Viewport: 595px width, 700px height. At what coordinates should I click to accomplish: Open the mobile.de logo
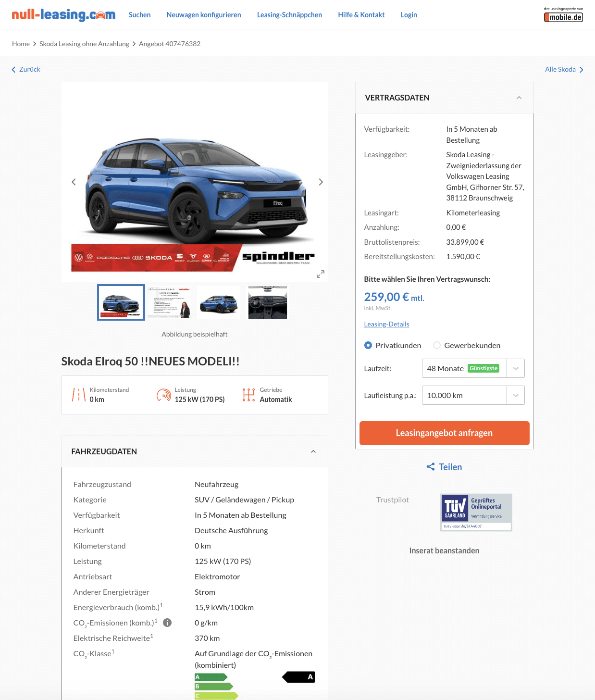click(563, 15)
